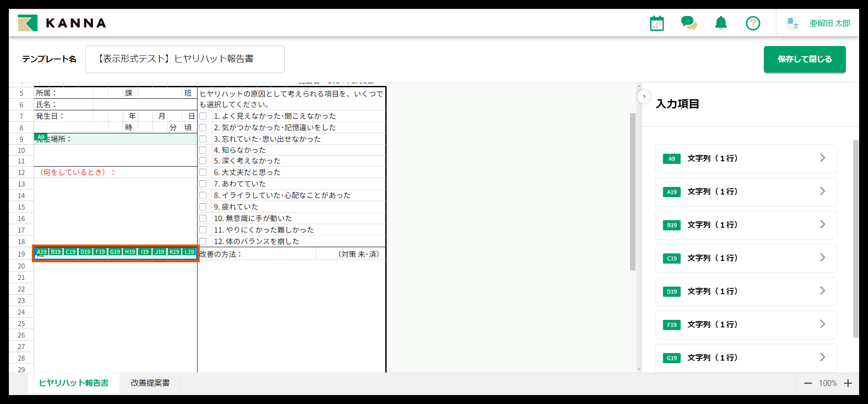Click the テンプレート名 input field

click(185, 59)
